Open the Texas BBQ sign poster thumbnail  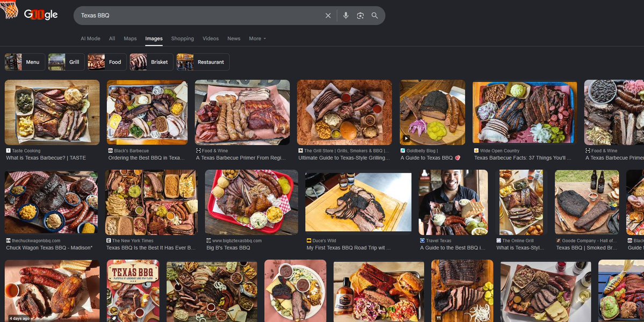133,291
